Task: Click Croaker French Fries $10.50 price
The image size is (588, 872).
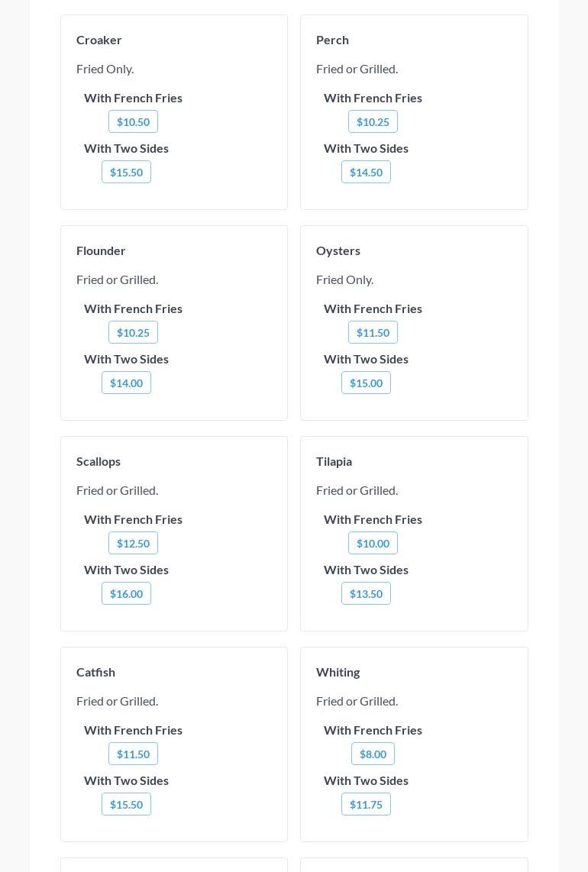Action: tap(133, 121)
